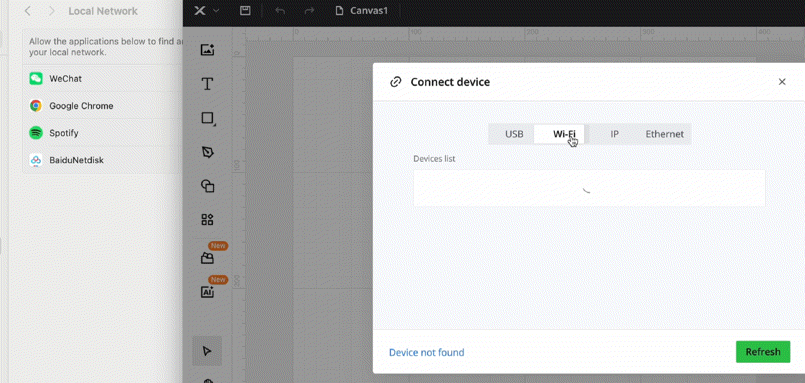Select the Pen vector tool
805x383 pixels.
click(x=207, y=152)
